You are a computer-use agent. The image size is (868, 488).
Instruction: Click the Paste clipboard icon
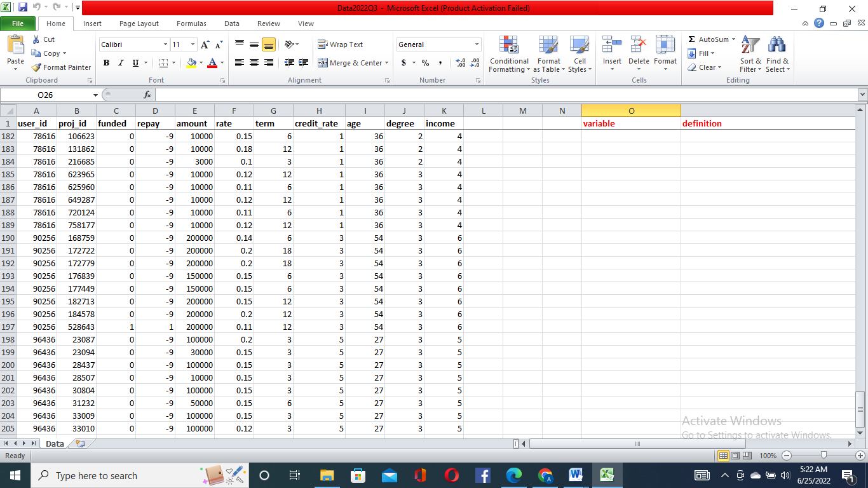coord(15,46)
